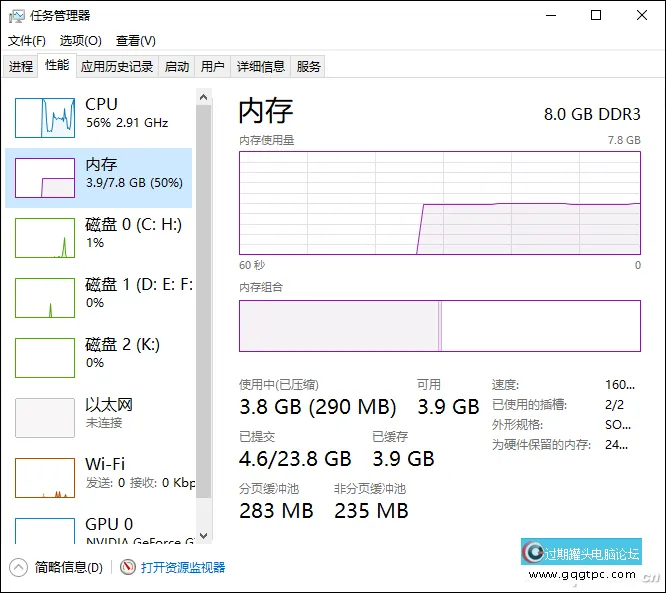Click the sidebar scrollbar down arrow
This screenshot has width=666, height=593.
pos(204,537)
